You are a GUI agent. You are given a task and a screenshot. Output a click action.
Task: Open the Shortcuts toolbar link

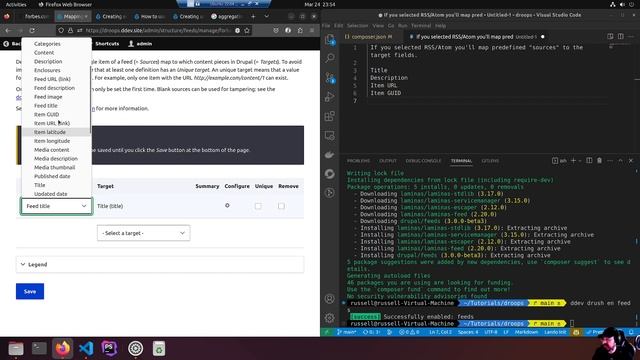tap(107, 44)
